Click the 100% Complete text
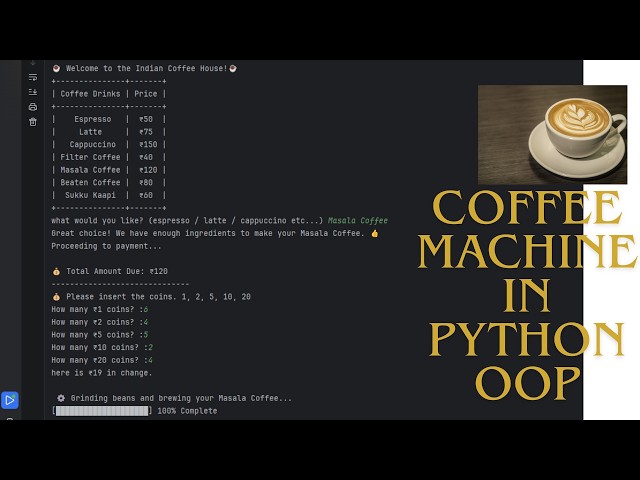This screenshot has width=640, height=480. pyautogui.click(x=187, y=411)
